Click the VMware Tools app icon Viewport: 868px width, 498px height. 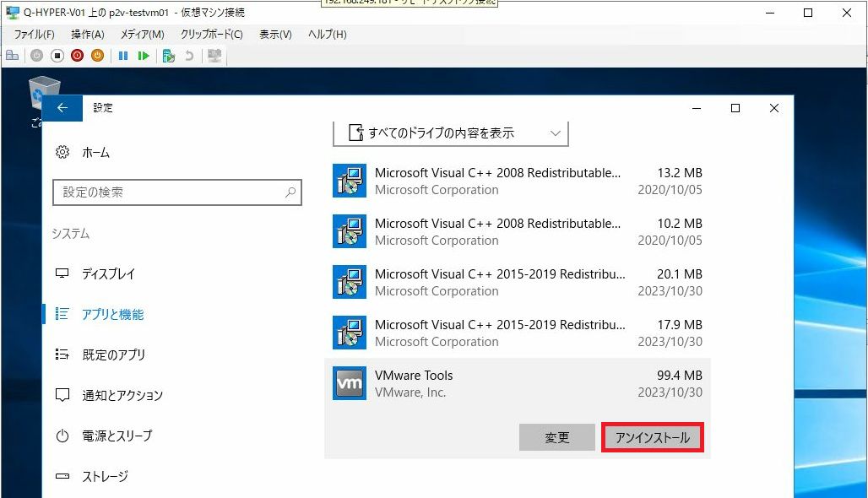[350, 383]
